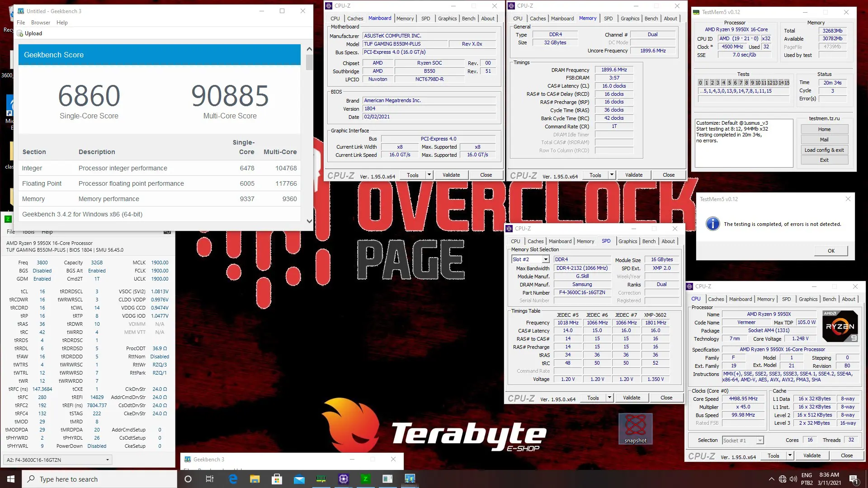Open the Socket #1 selection dropdown
The height and width of the screenshot is (488, 868).
760,440
